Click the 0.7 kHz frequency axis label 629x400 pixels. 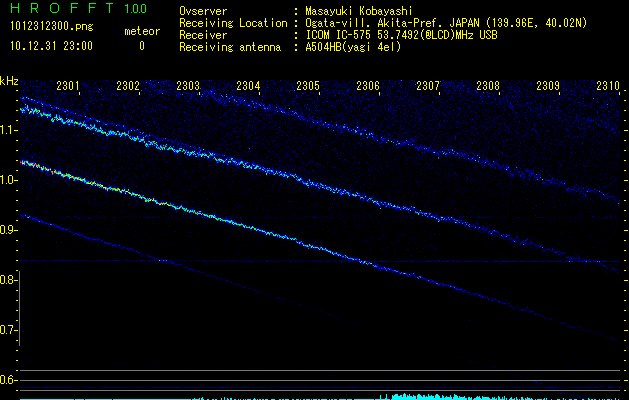click(8, 330)
